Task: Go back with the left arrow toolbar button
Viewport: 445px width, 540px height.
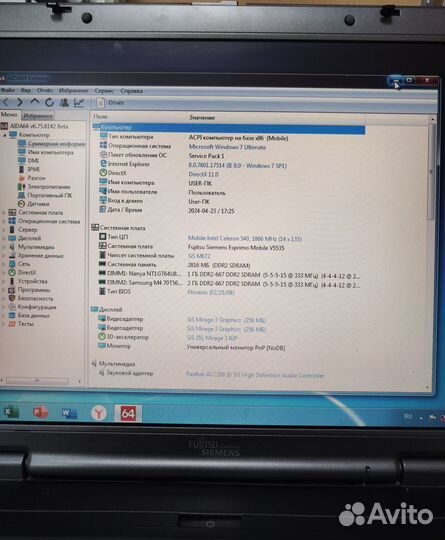Action: pos(5,102)
